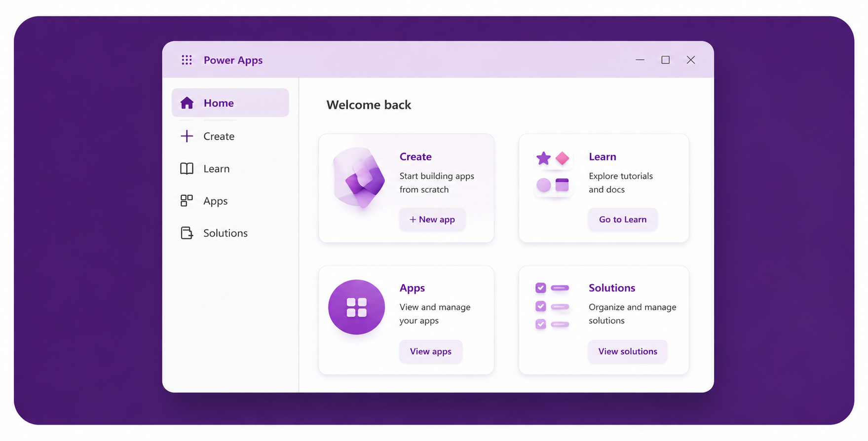
Task: Click the New app button
Action: coord(432,220)
